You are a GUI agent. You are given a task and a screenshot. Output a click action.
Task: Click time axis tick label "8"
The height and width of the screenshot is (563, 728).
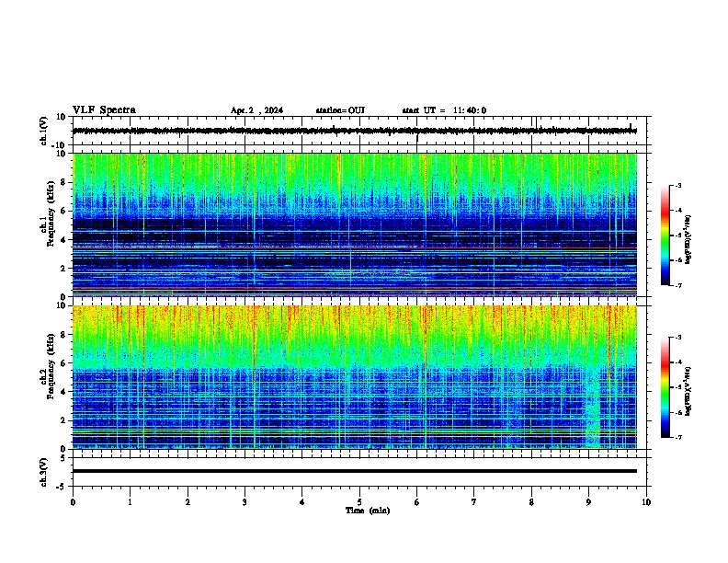point(531,502)
